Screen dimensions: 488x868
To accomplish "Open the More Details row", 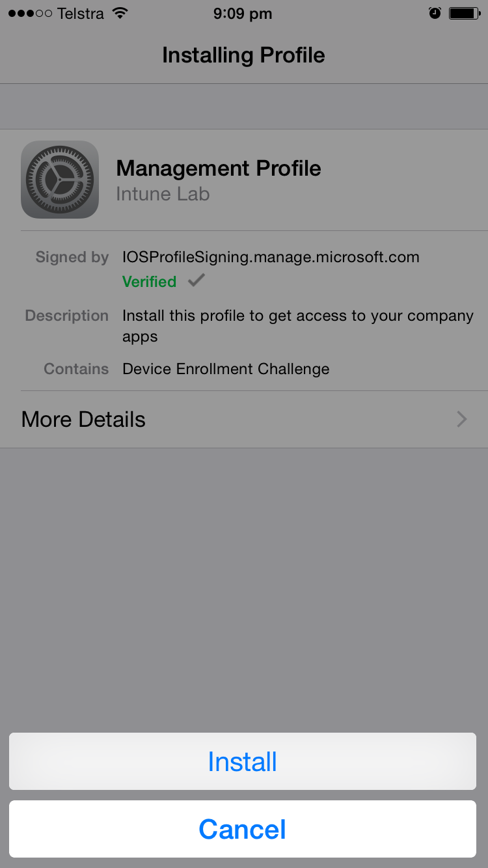I will point(244,419).
